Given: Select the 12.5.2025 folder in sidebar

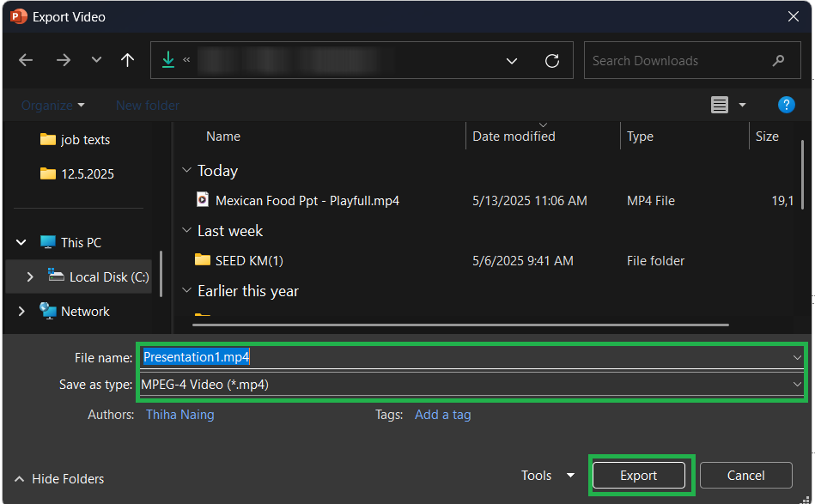Looking at the screenshot, I should (x=77, y=174).
